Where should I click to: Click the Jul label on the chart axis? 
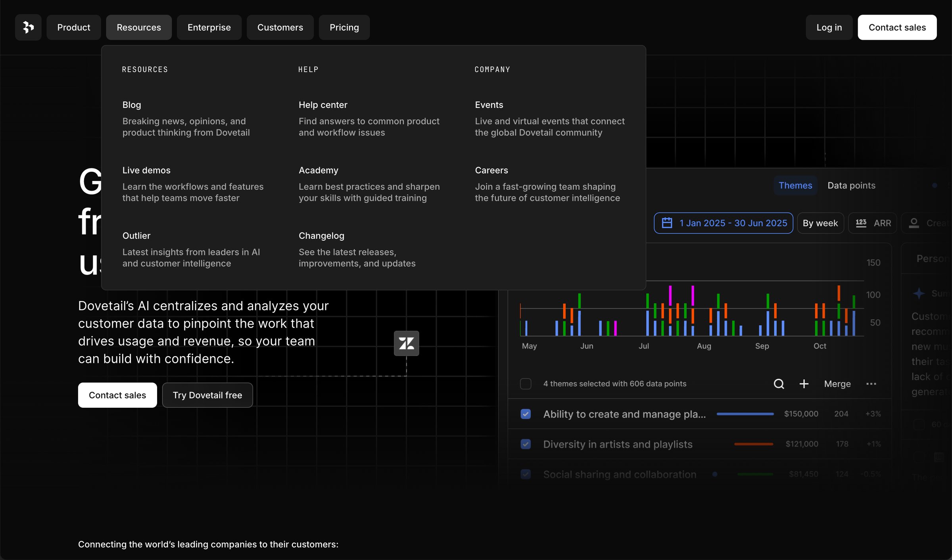[644, 346]
